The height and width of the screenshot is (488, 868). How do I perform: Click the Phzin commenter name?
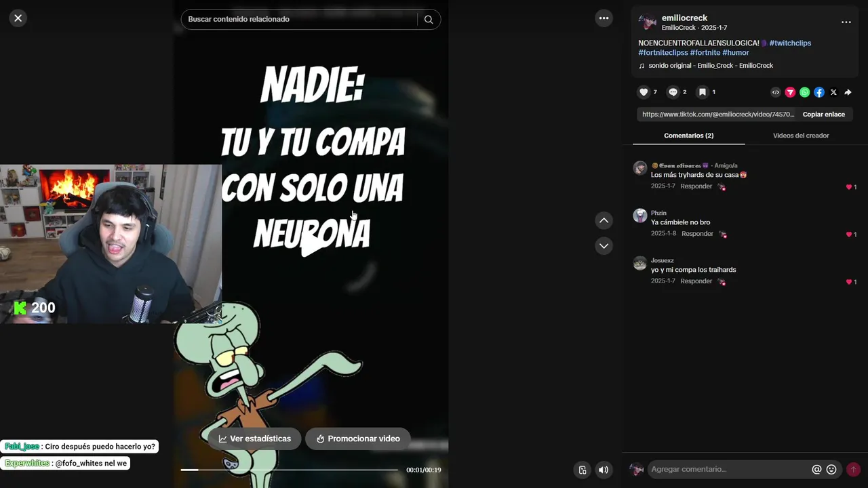coord(658,213)
